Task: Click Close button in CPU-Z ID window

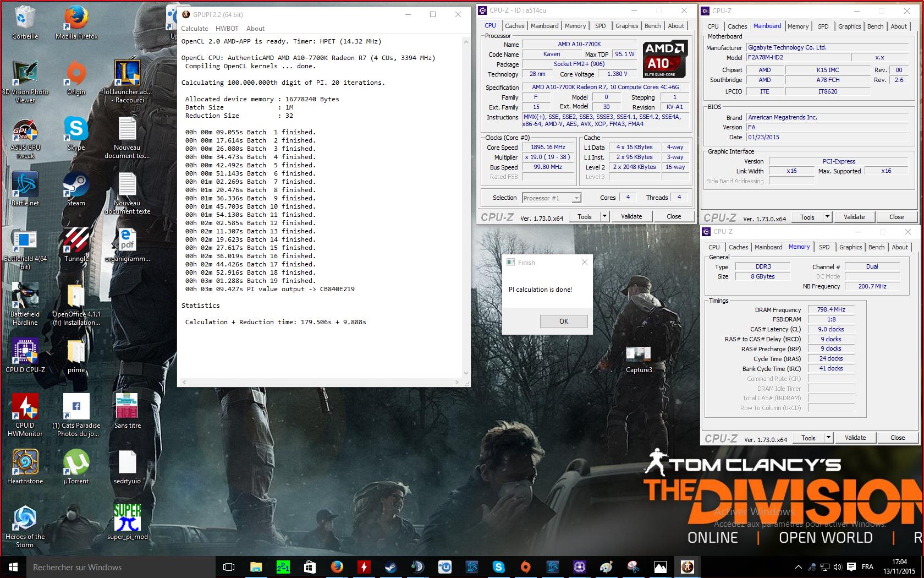Action: click(x=674, y=216)
